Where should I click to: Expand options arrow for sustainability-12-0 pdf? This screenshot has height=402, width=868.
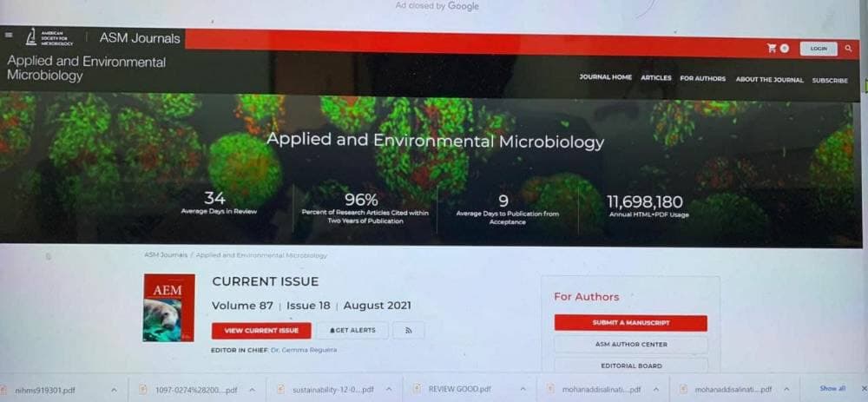(x=389, y=389)
